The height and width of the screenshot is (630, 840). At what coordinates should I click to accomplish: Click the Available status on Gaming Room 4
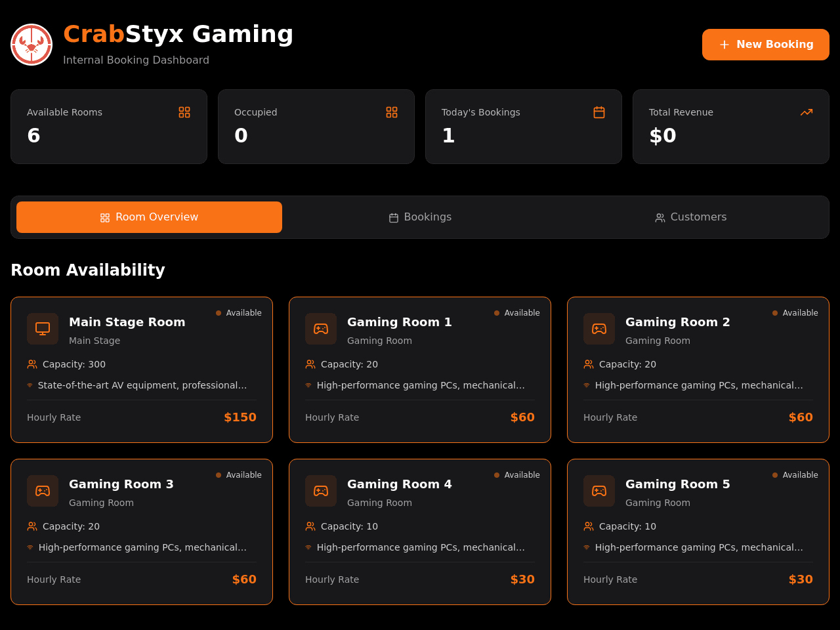[517, 475]
